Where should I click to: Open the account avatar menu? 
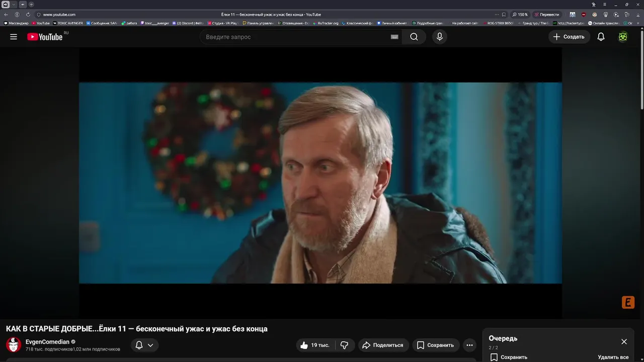[x=623, y=37]
